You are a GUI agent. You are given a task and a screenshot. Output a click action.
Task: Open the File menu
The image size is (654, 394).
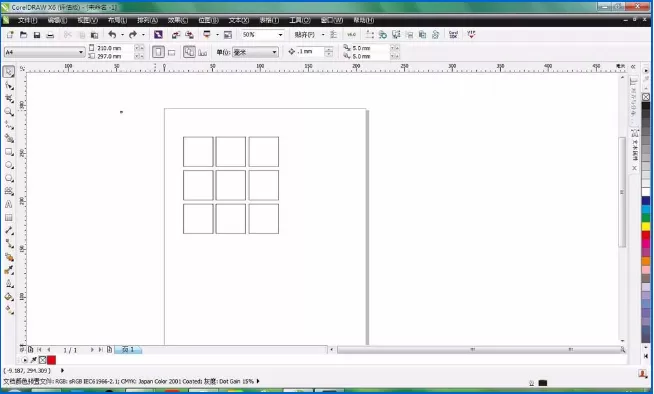[28, 20]
